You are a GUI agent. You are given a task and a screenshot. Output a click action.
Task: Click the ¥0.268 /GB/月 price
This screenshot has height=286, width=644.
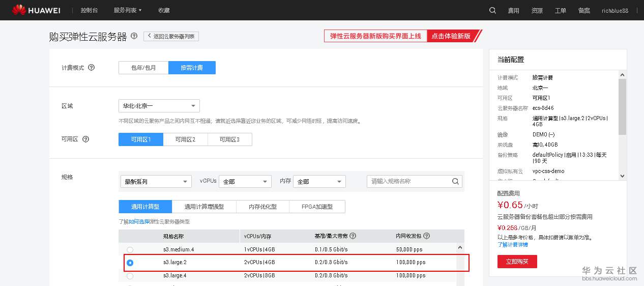(517, 228)
